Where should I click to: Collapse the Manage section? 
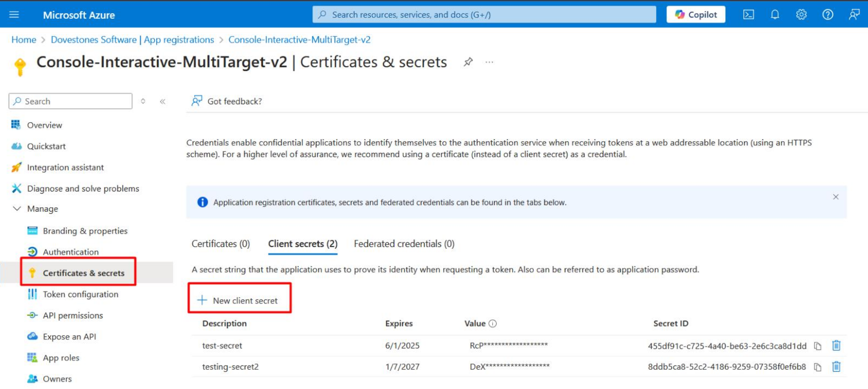(17, 209)
